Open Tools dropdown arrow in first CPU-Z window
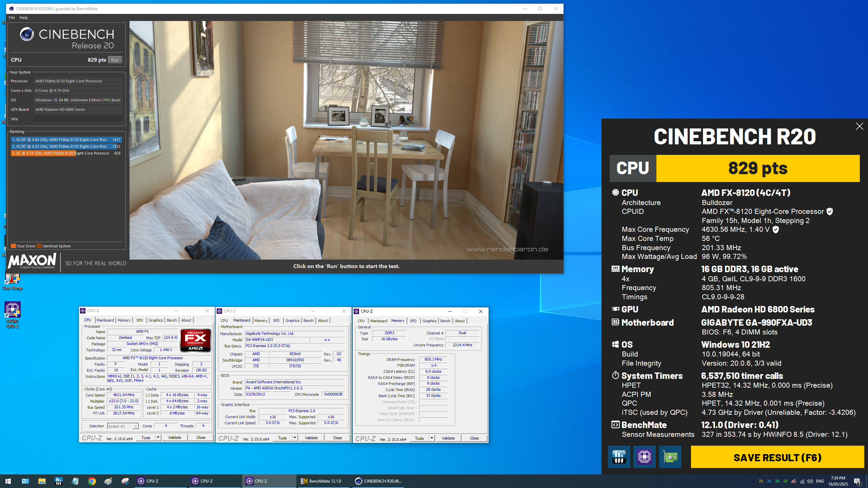The height and width of the screenshot is (488, 868). (158, 438)
